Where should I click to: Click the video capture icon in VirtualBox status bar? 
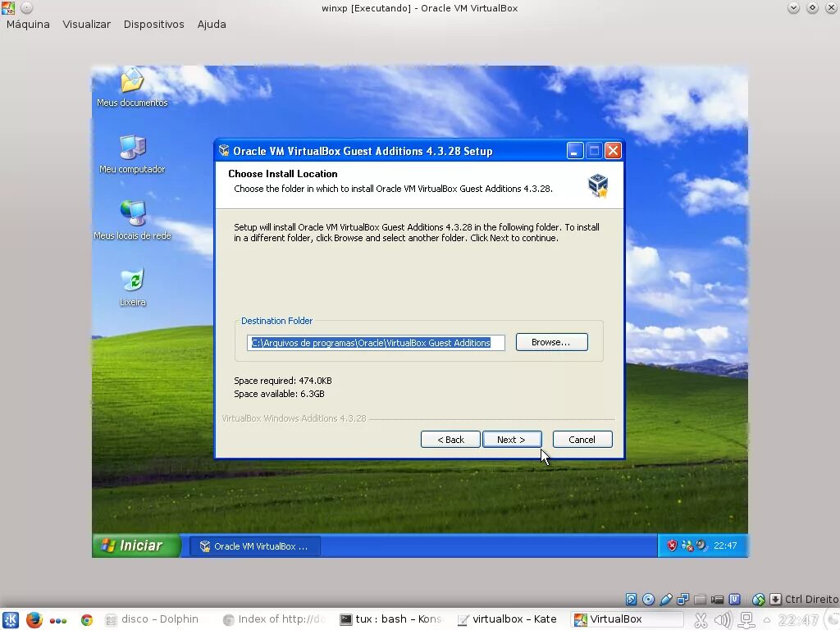(718, 599)
